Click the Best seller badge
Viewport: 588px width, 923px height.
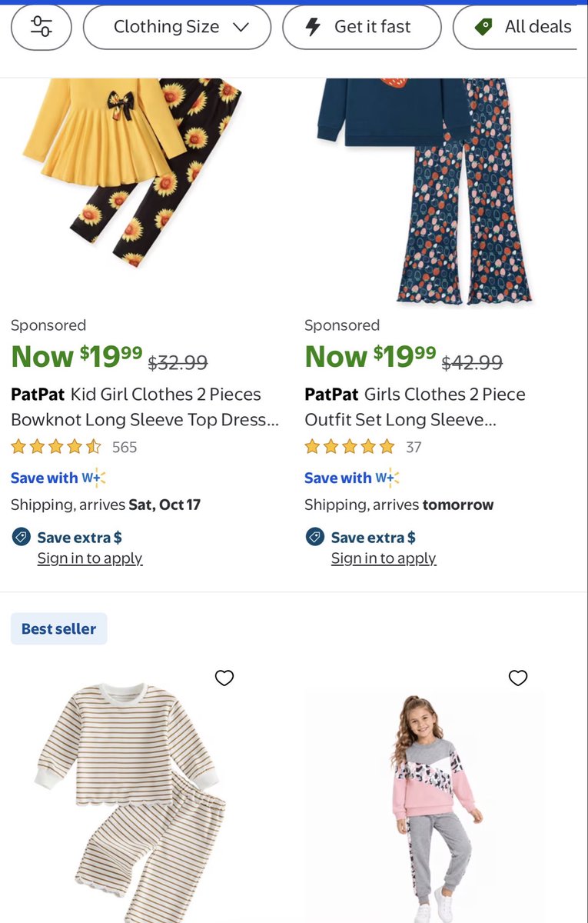(59, 628)
